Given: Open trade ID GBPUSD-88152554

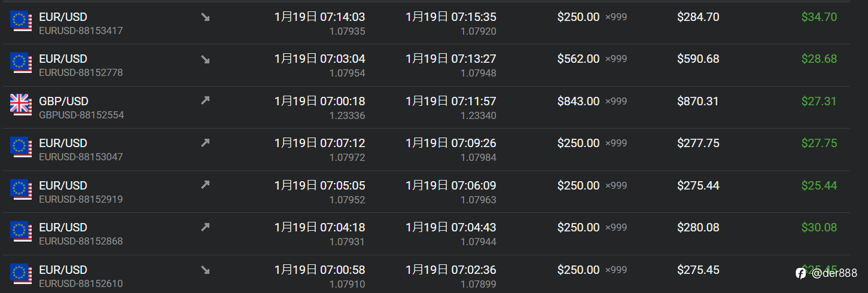Looking at the screenshot, I should 81,115.
